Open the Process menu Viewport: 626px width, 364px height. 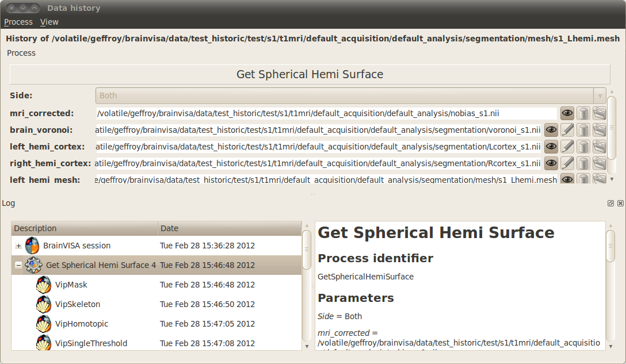(18, 21)
